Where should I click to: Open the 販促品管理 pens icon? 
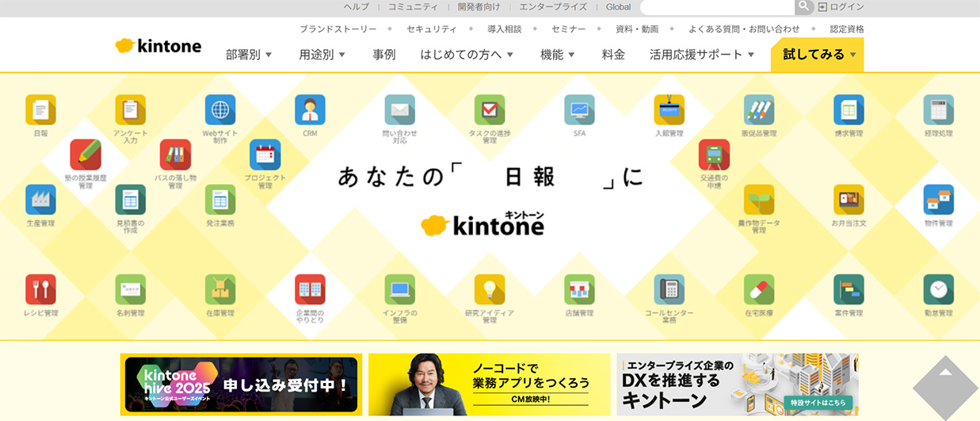[x=759, y=109]
